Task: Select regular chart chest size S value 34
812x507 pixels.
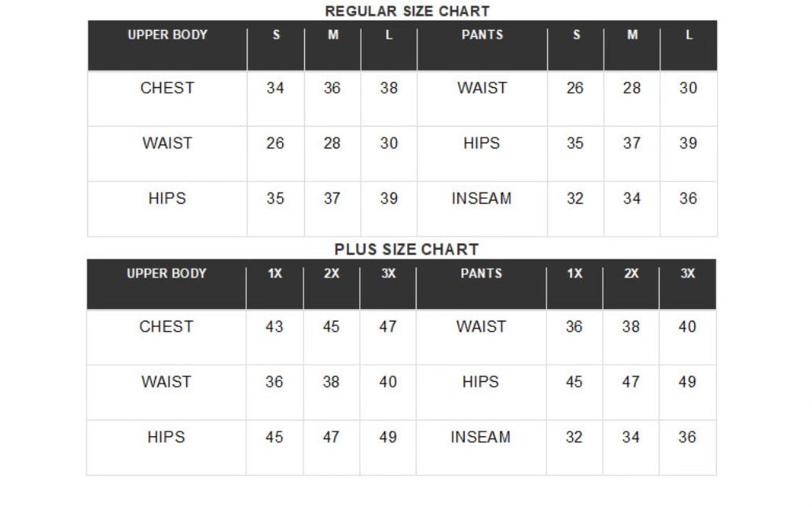Action: pos(275,88)
